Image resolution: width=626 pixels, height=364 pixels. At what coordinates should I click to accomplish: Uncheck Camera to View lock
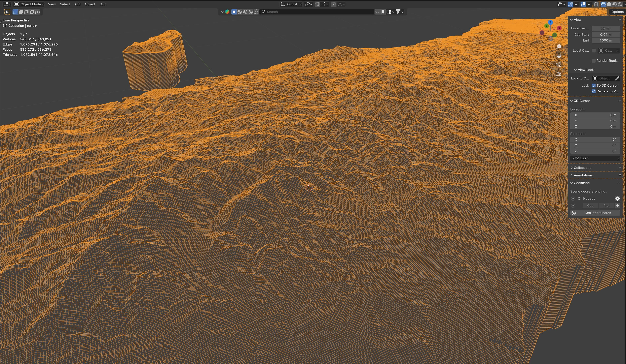(x=594, y=91)
